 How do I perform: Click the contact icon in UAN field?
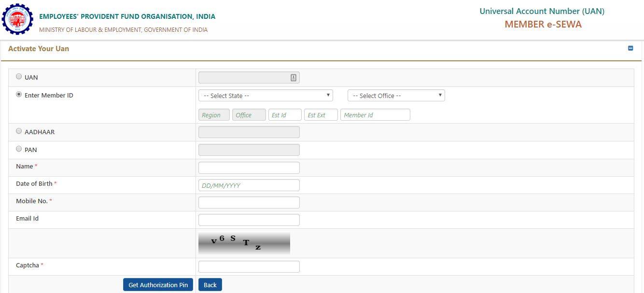(x=293, y=78)
